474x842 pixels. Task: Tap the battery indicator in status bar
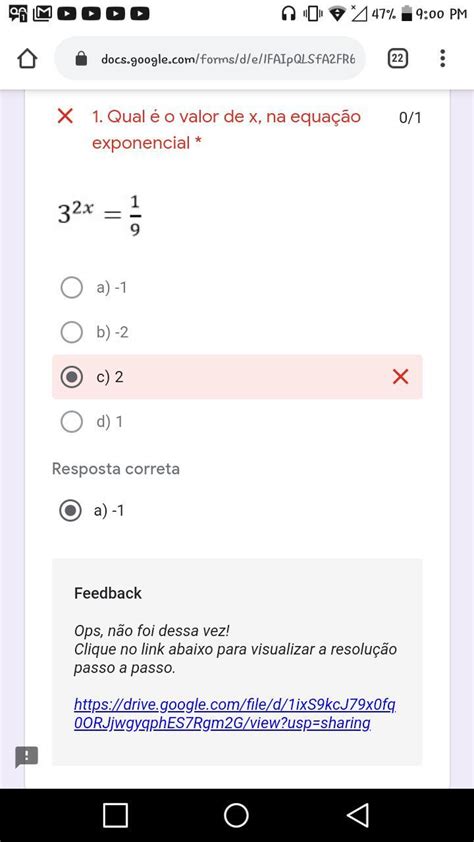pyautogui.click(x=407, y=13)
